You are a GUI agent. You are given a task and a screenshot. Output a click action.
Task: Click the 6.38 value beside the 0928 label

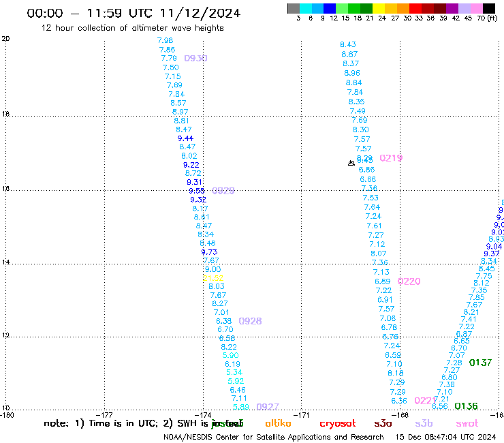223,321
